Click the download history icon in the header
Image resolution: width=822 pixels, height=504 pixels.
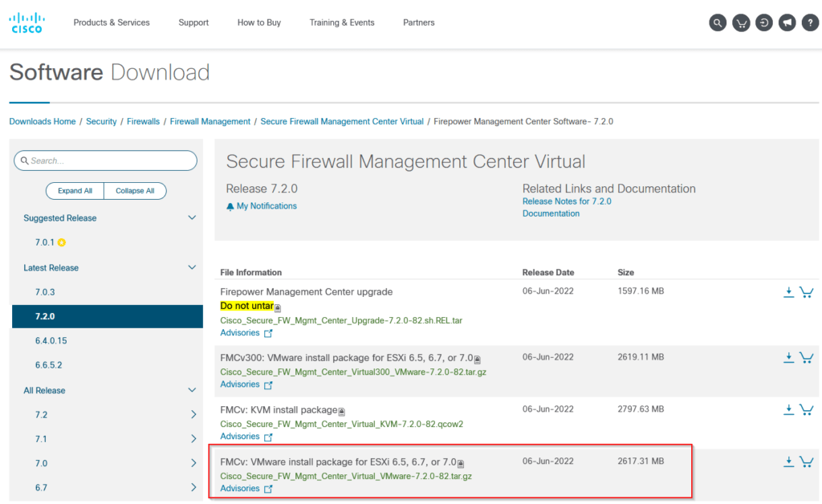click(763, 22)
